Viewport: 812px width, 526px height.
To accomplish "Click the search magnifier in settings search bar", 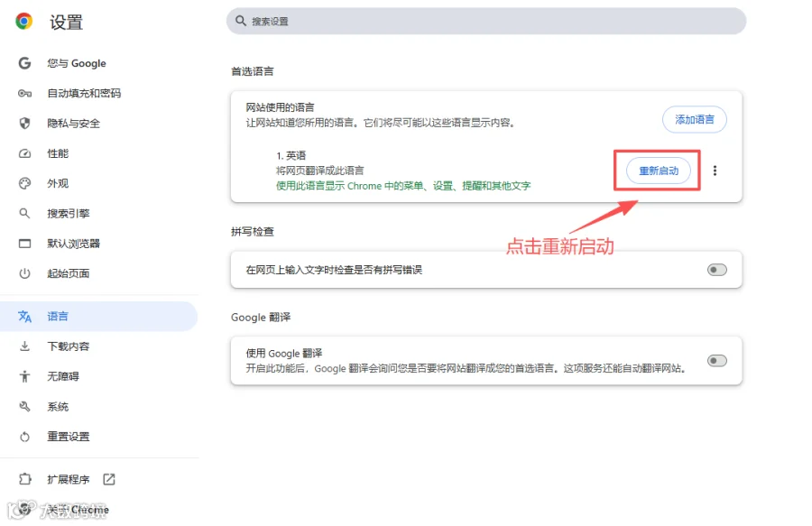I will [x=240, y=21].
